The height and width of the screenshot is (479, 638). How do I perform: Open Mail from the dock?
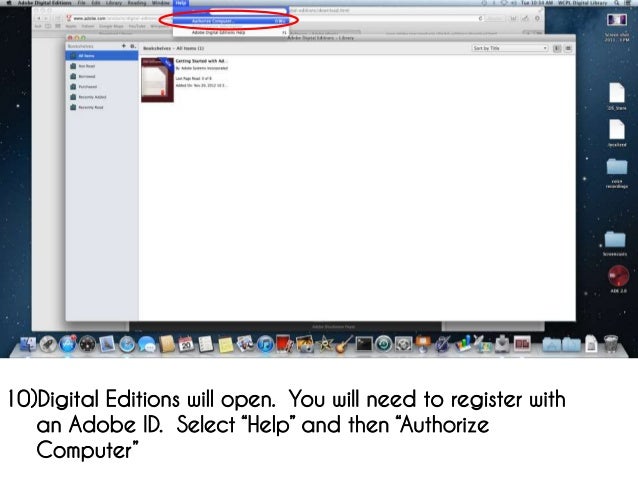point(107,344)
